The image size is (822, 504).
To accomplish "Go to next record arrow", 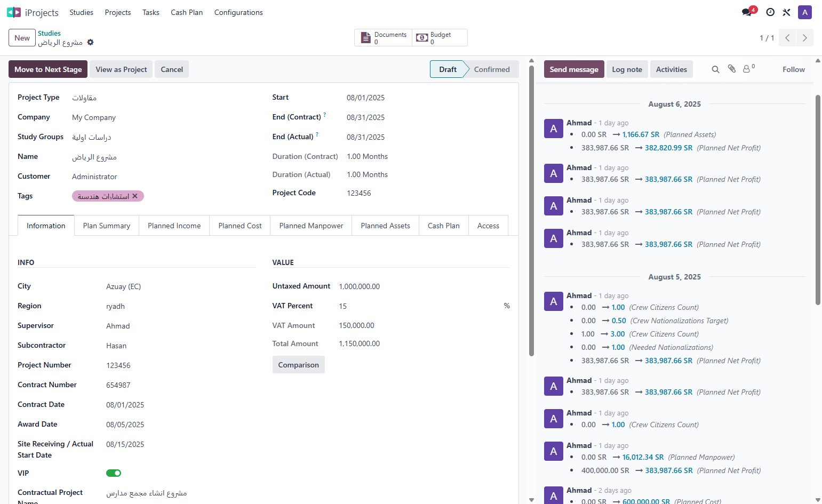I will 805,38.
